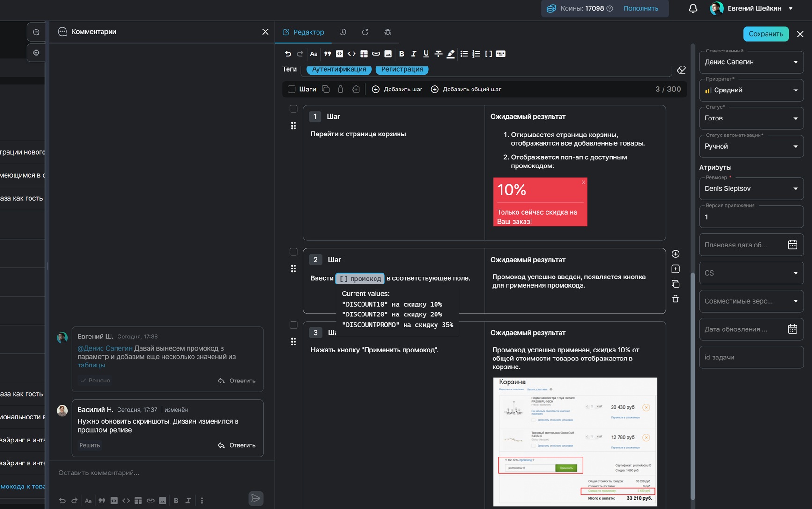Screen dimensions: 812x509
Task: Insert code block icon in editor toolbar
Action: (x=340, y=53)
